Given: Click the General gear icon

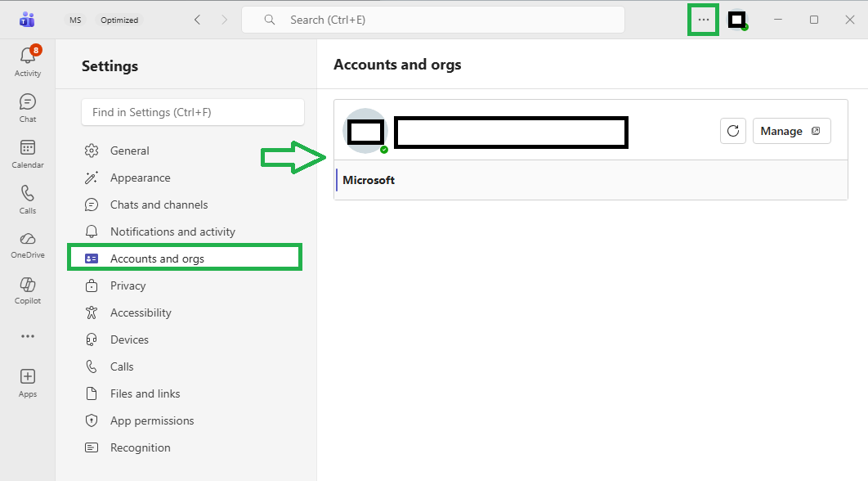Looking at the screenshot, I should (x=92, y=151).
